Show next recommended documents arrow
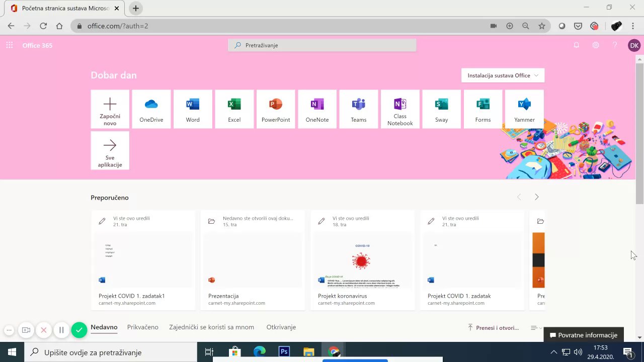This screenshot has height=362, width=644. point(536,197)
